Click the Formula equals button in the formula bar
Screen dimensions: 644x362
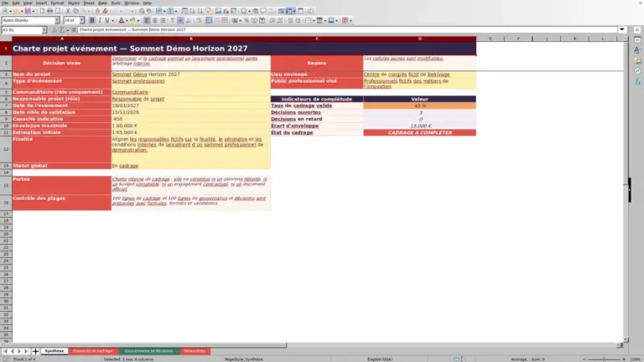pyautogui.click(x=74, y=30)
